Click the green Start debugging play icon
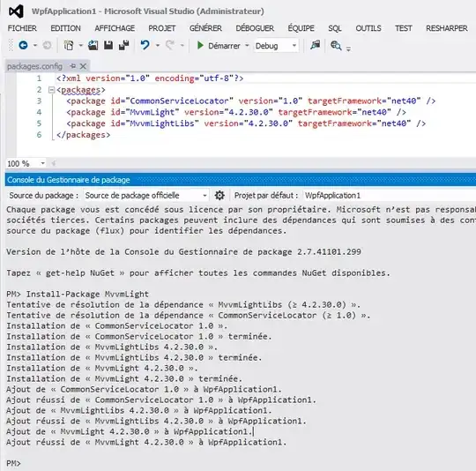 pos(200,46)
